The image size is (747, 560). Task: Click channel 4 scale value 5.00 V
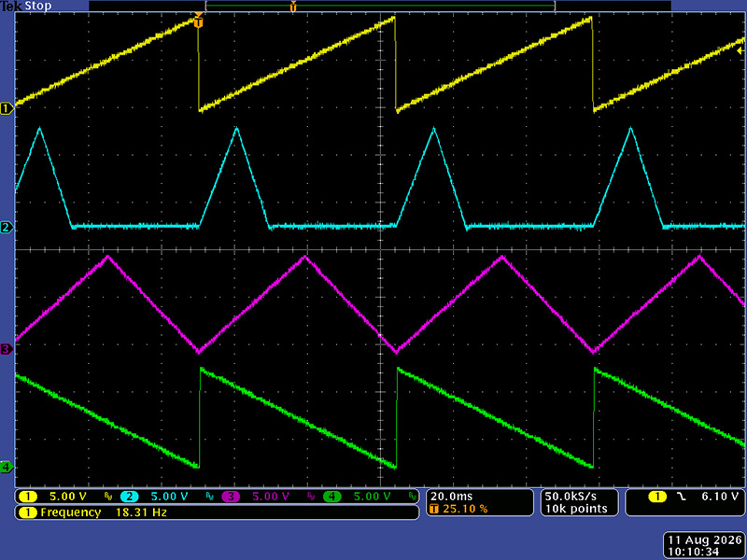(x=372, y=497)
